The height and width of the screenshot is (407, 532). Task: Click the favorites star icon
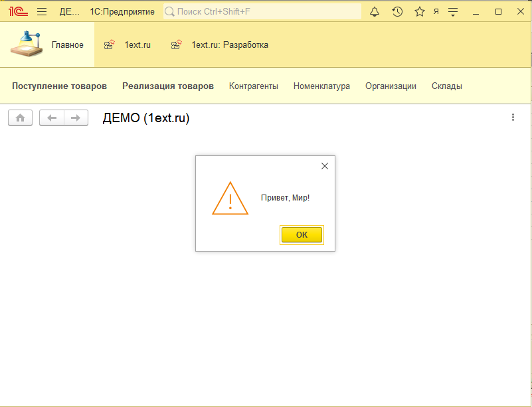(x=420, y=11)
